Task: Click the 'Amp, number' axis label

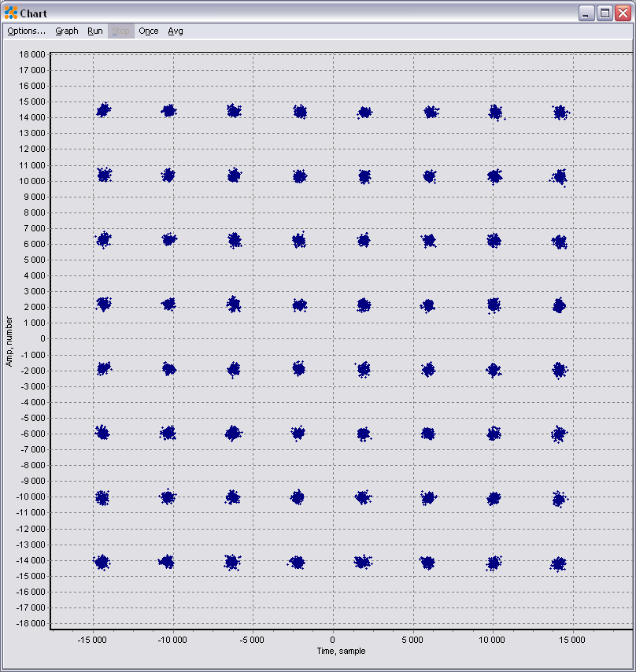Action: (x=9, y=342)
